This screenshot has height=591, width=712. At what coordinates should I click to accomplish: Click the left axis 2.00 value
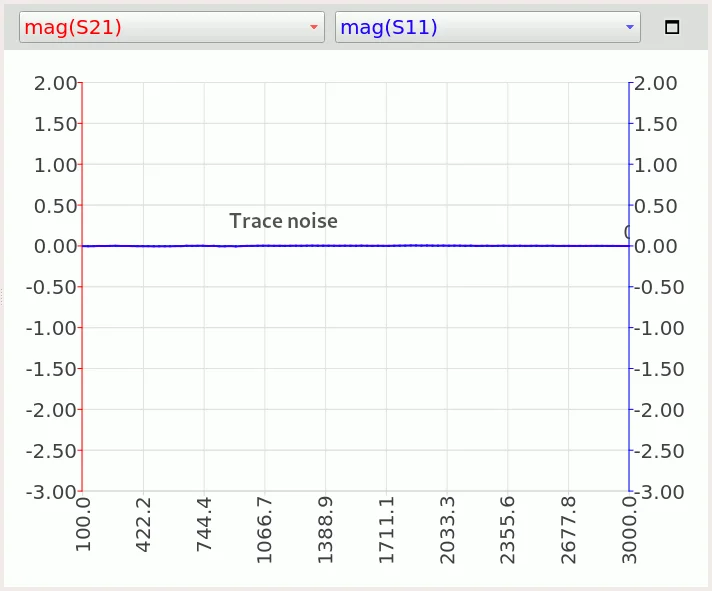55,83
